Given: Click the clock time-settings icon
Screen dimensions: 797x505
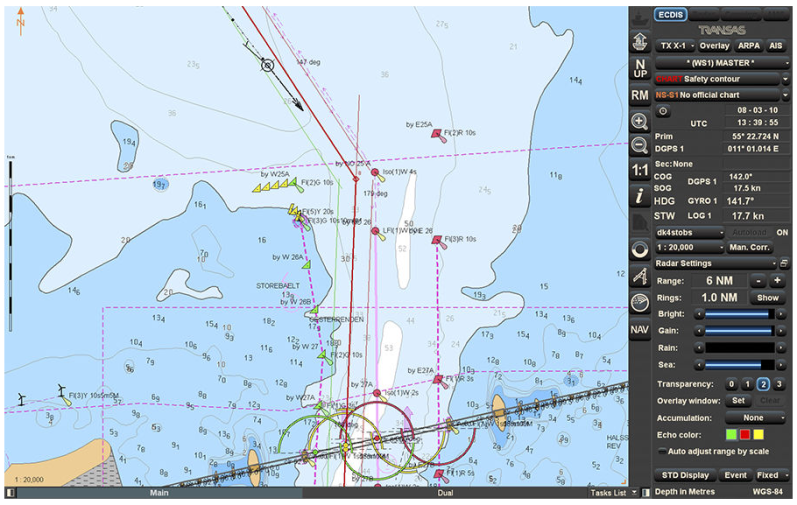Looking at the screenshot, I should click(x=663, y=111).
